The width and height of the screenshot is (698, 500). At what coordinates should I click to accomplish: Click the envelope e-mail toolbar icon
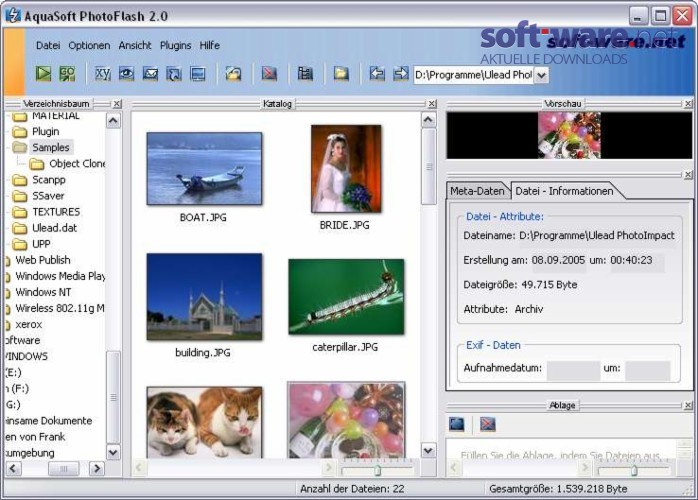pos(150,73)
